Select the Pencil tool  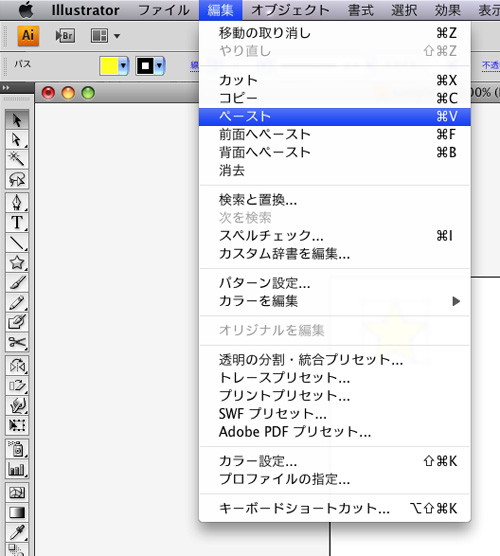pos(17,302)
